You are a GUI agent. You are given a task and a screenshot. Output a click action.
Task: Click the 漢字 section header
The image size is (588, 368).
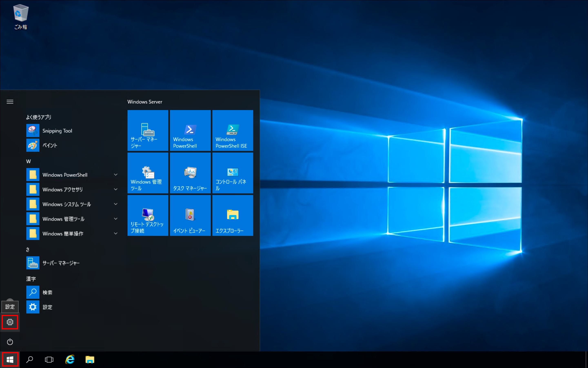coord(31,279)
